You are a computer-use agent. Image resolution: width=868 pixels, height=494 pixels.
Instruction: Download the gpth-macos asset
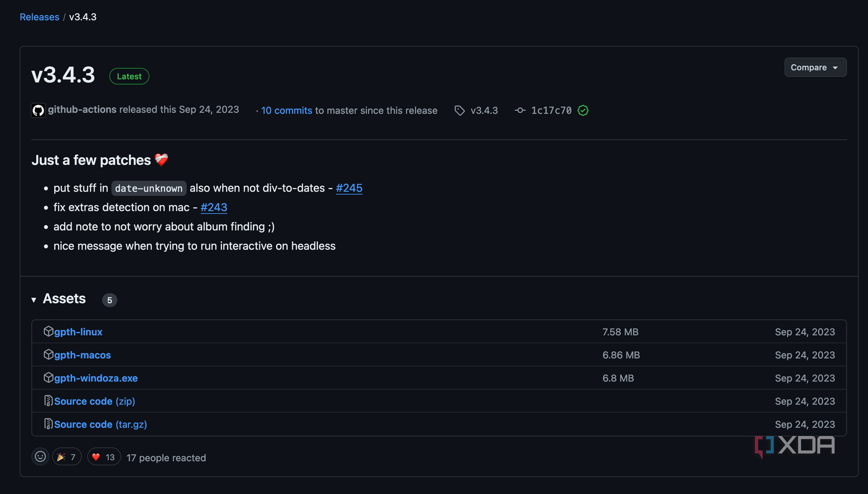coord(83,355)
